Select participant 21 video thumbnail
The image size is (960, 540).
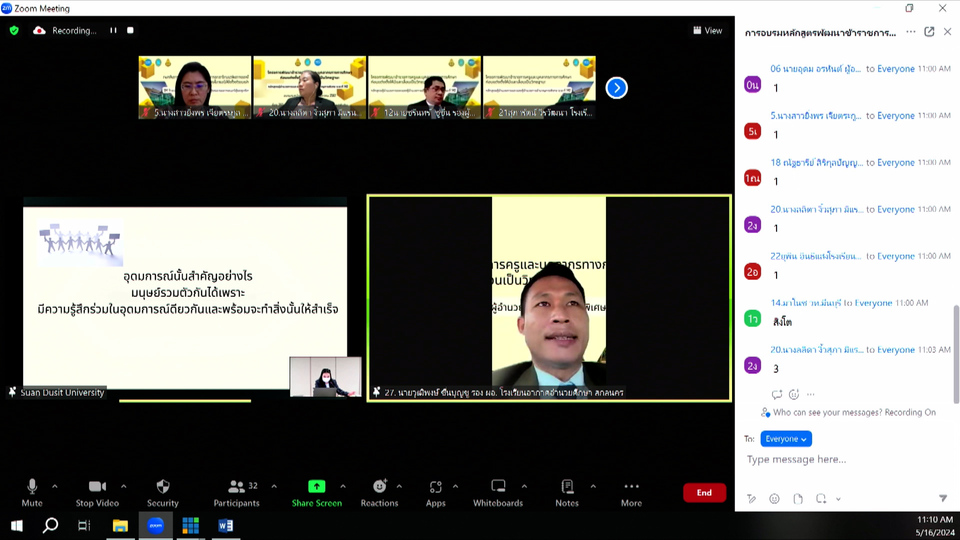[x=539, y=88]
